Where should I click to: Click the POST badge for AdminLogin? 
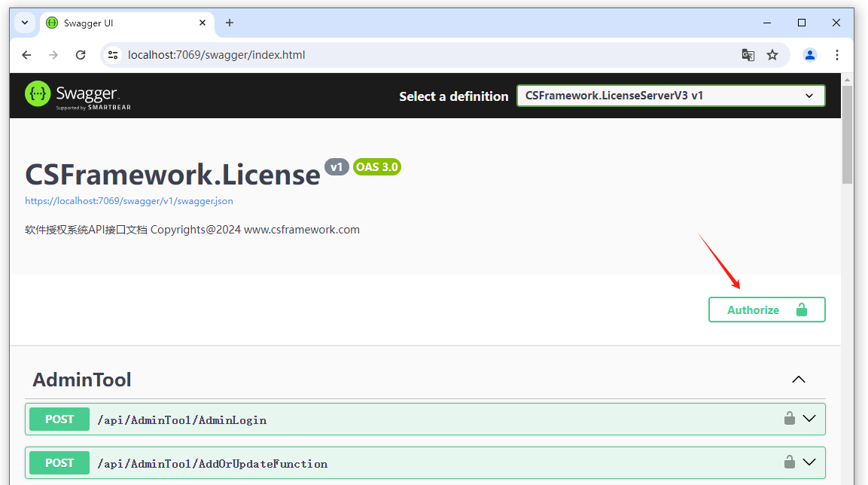pos(59,419)
